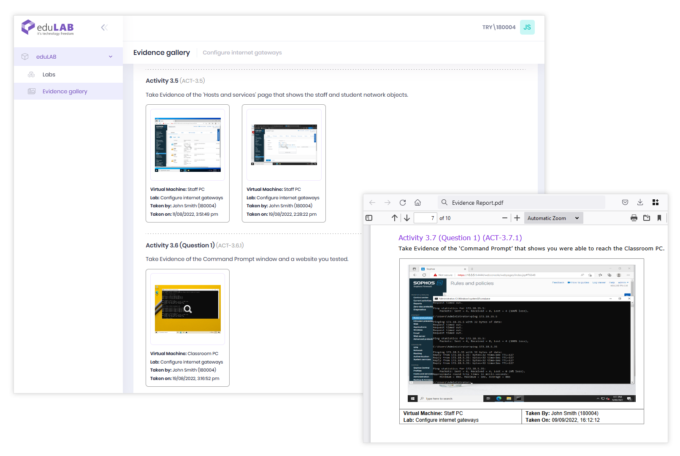The width and height of the screenshot is (680, 456).
Task: Open Labs in the sidebar
Action: (x=48, y=74)
